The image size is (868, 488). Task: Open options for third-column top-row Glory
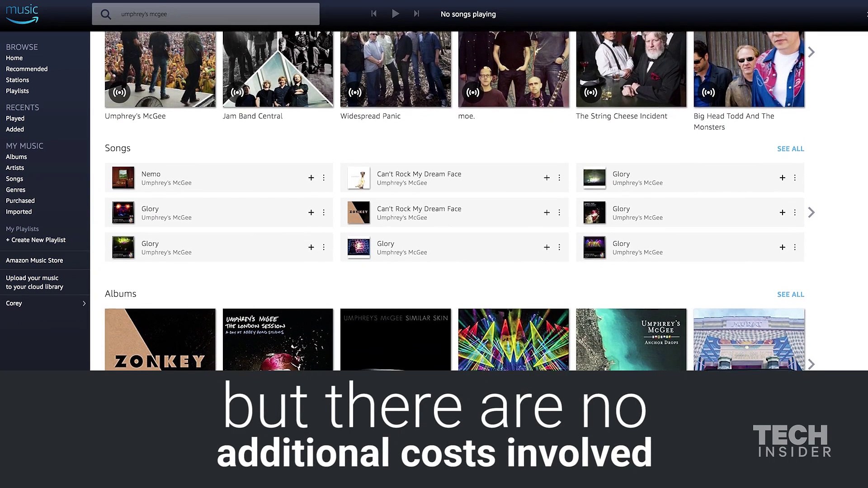795,178
